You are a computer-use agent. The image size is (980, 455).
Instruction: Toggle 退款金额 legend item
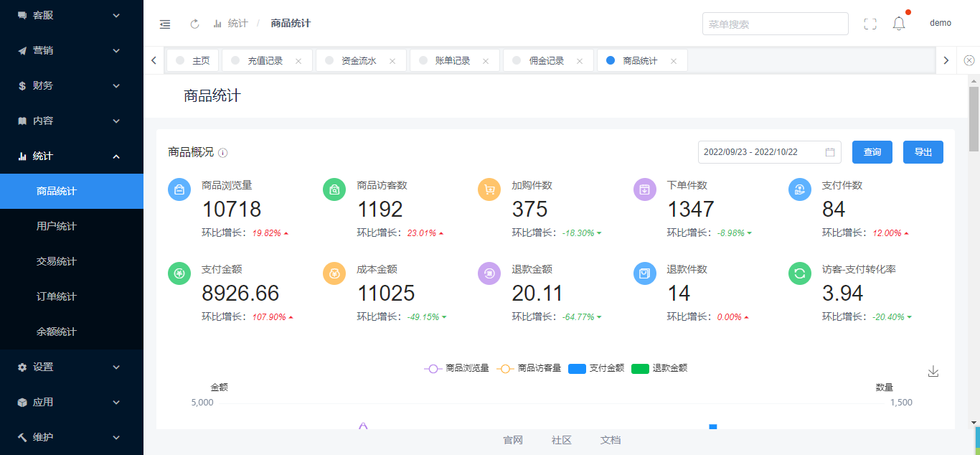pos(659,368)
